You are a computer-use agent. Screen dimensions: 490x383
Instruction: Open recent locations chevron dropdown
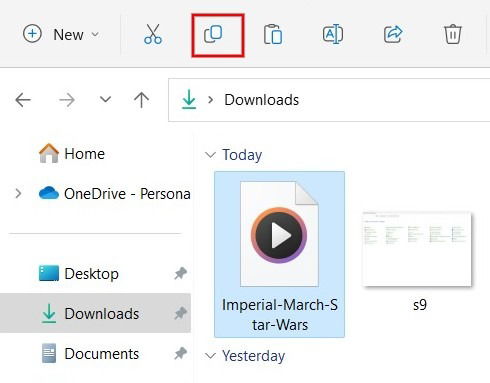coord(105,99)
